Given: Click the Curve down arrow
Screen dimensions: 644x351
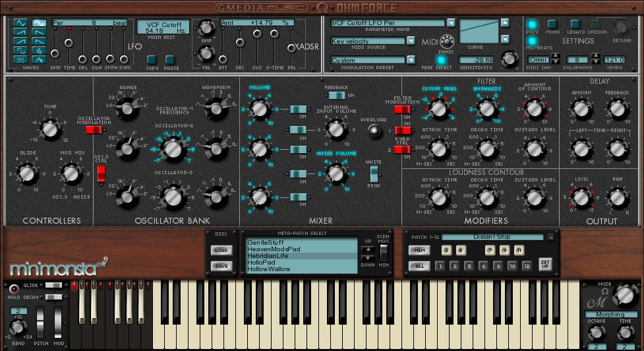Looking at the screenshot, I should click(x=505, y=39).
